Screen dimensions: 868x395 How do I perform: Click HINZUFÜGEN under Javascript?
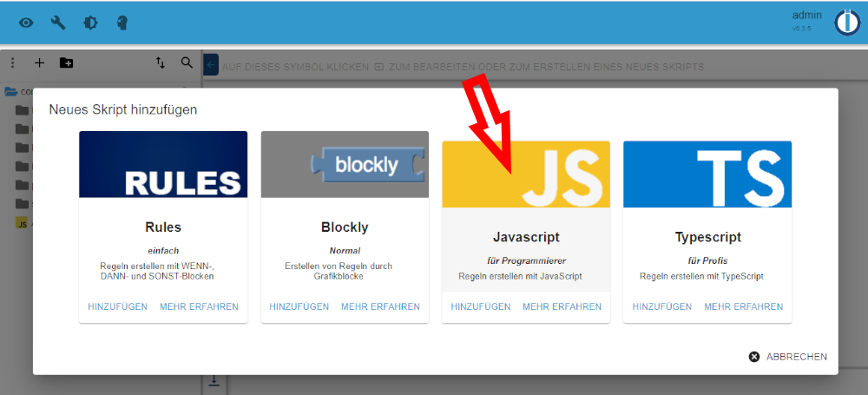click(x=481, y=306)
